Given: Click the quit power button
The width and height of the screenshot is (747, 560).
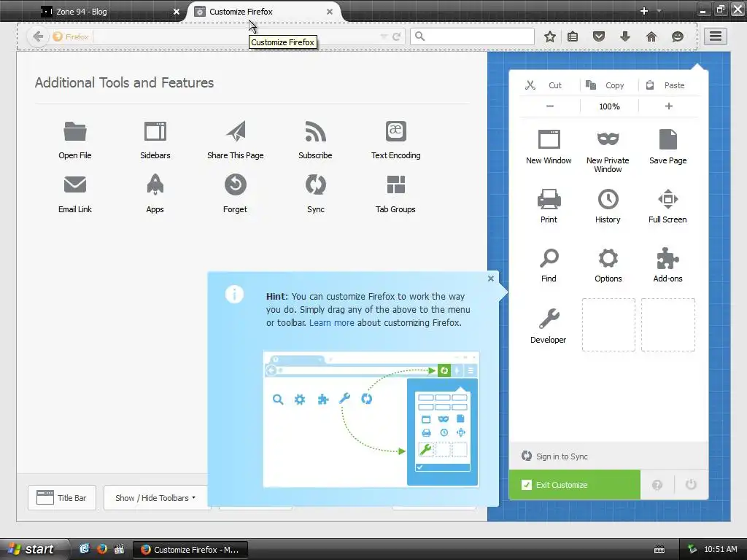Looking at the screenshot, I should pos(691,485).
